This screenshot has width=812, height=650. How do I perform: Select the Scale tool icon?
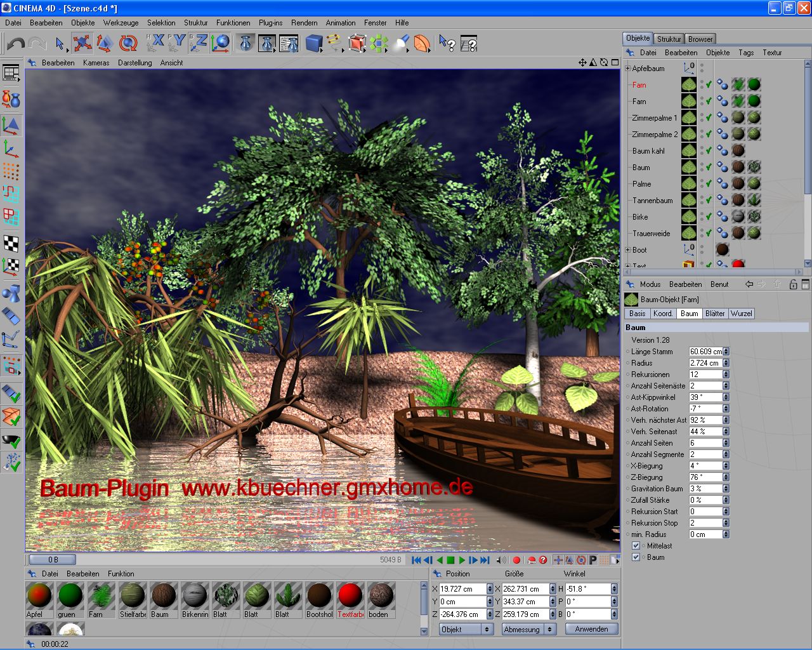105,43
